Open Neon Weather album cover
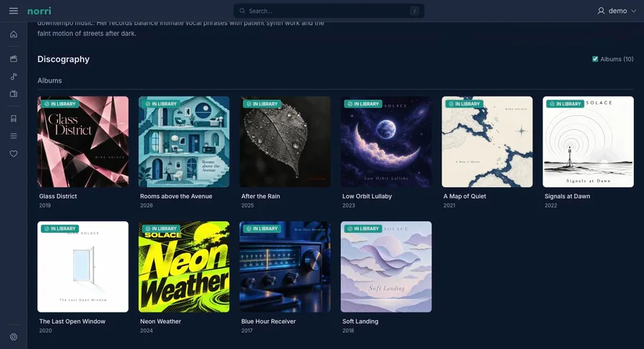Viewport: 644px width, 349px height. pyautogui.click(x=184, y=267)
